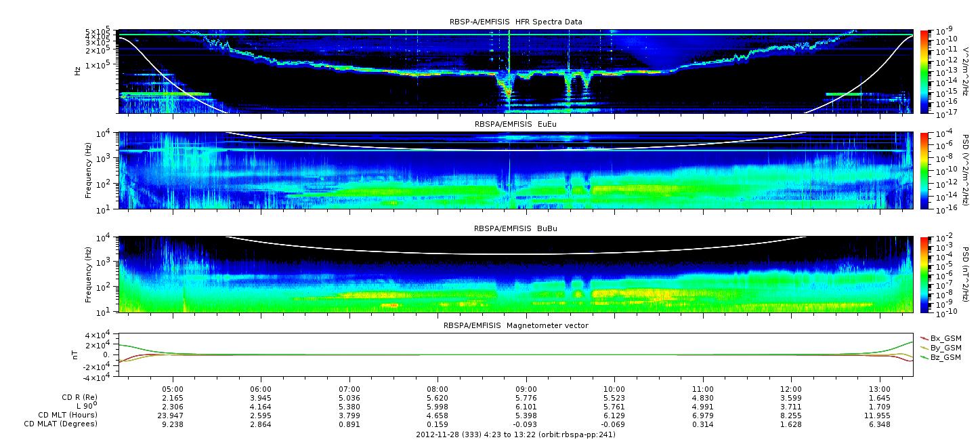Click the RBSP-A/EMFISIS HFR Spectra Data title

[x=515, y=22]
